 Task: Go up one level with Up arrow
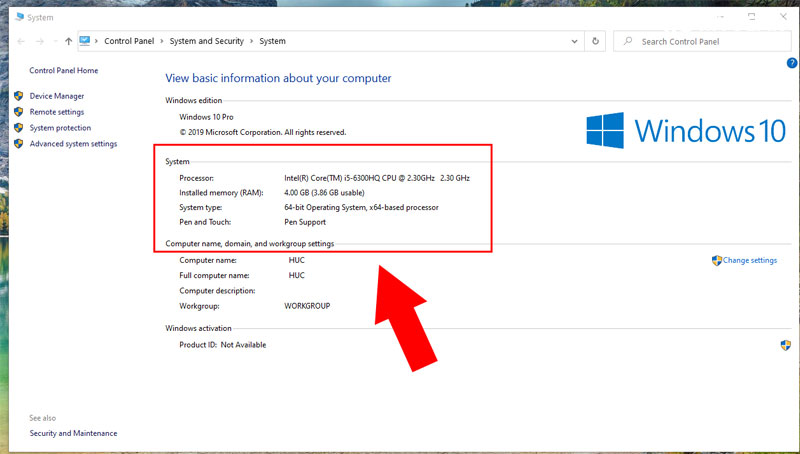(68, 41)
